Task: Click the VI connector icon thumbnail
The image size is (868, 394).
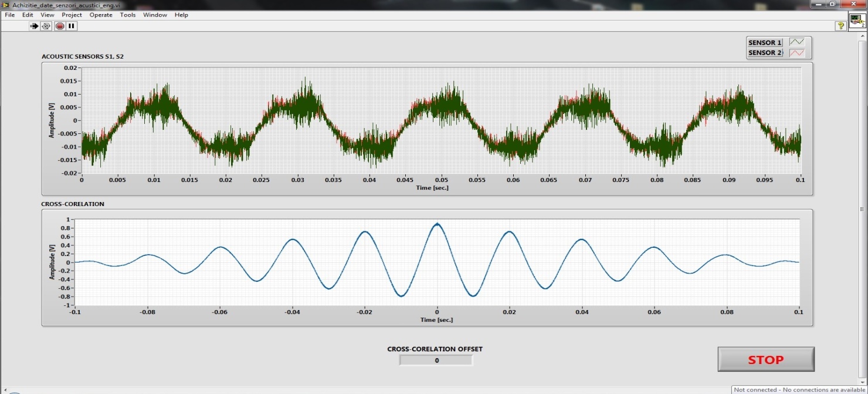Action: click(857, 21)
